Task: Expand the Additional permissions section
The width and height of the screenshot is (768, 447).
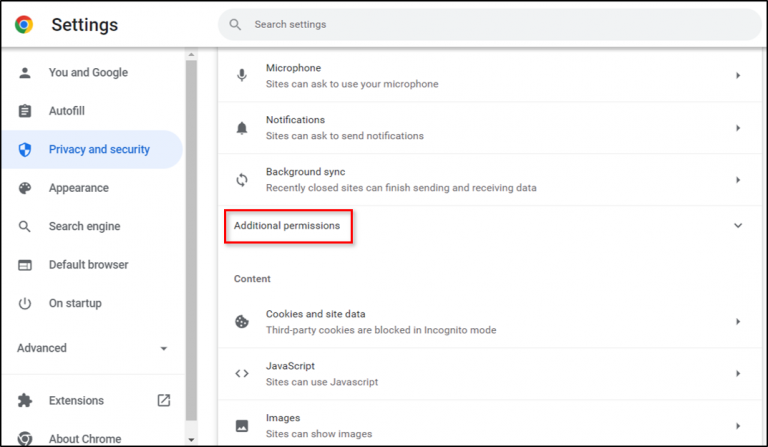Action: pos(738,226)
